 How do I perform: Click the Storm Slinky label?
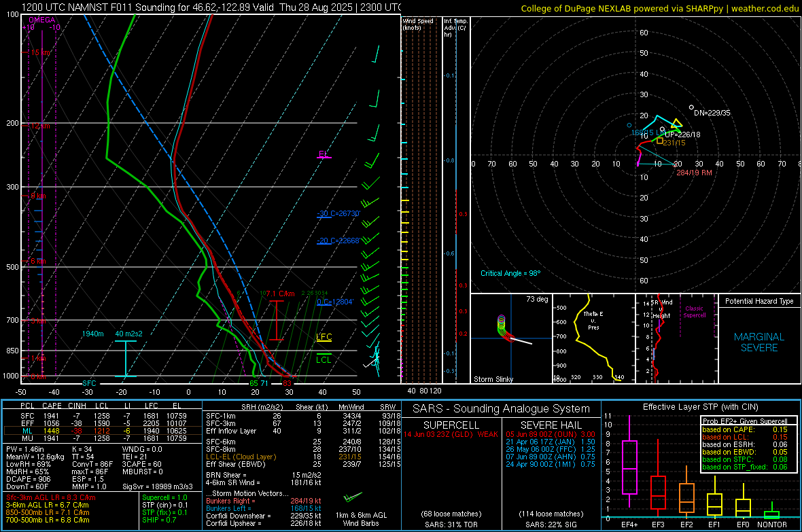[x=493, y=379]
